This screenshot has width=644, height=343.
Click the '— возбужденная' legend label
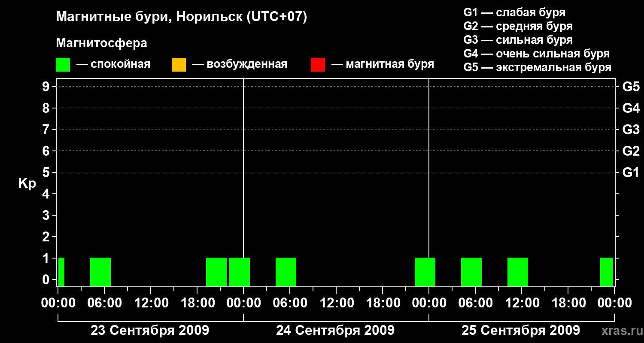pos(240,64)
